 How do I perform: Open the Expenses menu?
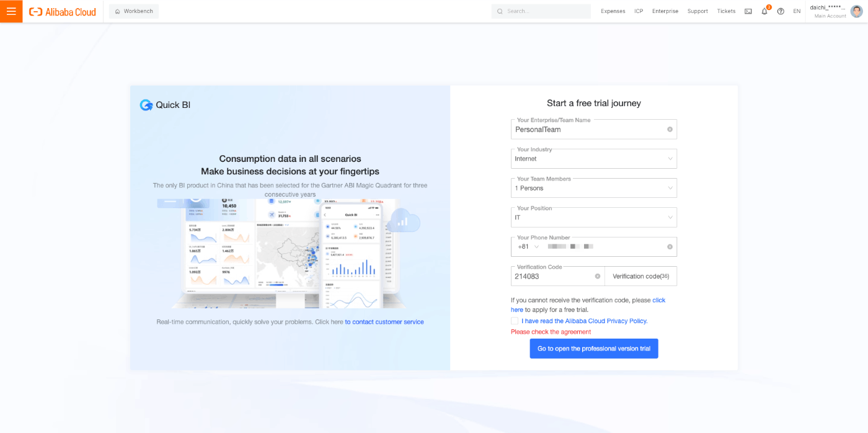[x=613, y=11]
